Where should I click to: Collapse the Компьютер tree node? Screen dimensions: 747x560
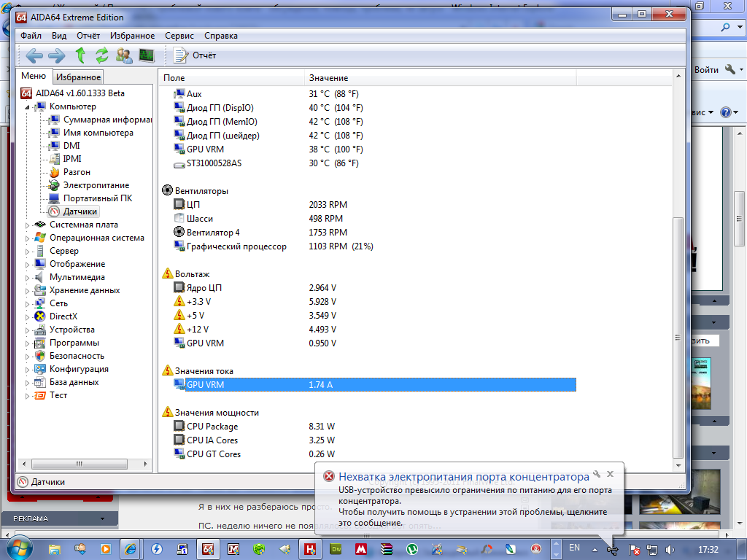(x=27, y=107)
